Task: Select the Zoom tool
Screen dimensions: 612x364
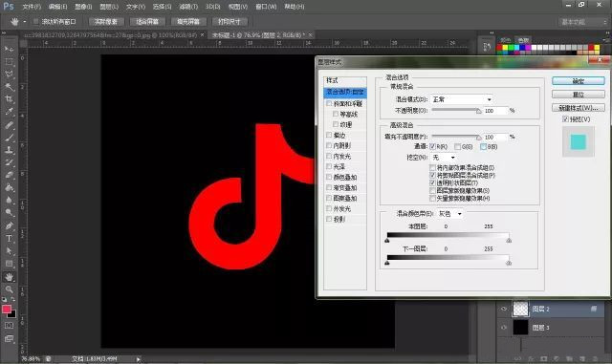Action: pyautogui.click(x=9, y=289)
